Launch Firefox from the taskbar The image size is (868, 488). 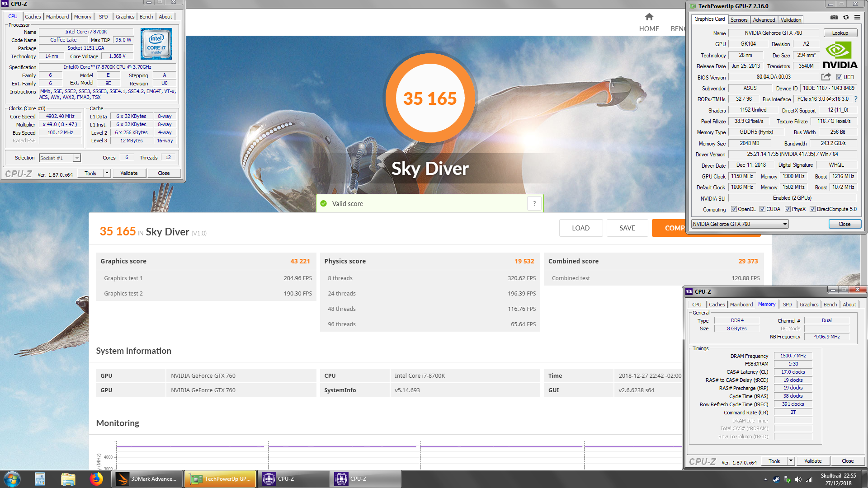(96, 479)
